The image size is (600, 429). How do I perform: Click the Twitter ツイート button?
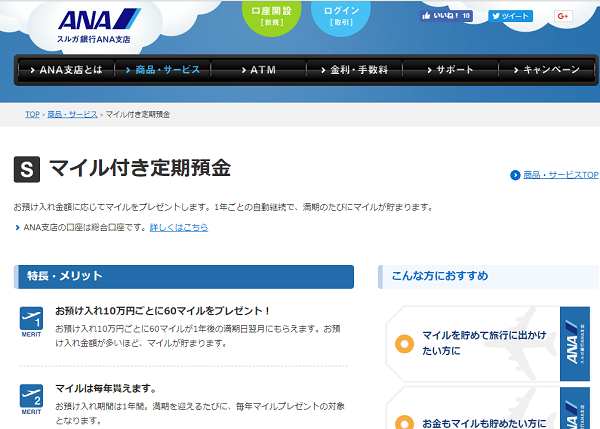[x=510, y=16]
